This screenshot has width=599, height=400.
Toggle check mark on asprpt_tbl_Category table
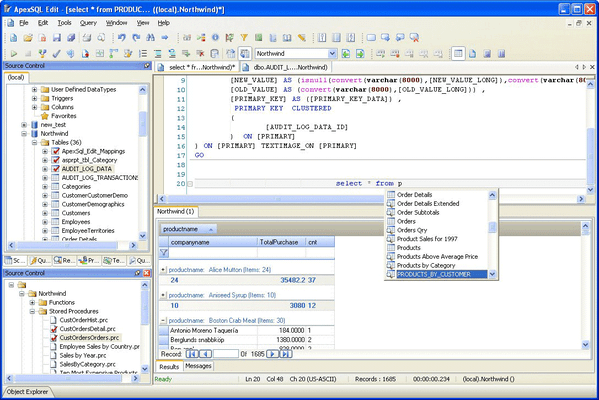(55, 160)
